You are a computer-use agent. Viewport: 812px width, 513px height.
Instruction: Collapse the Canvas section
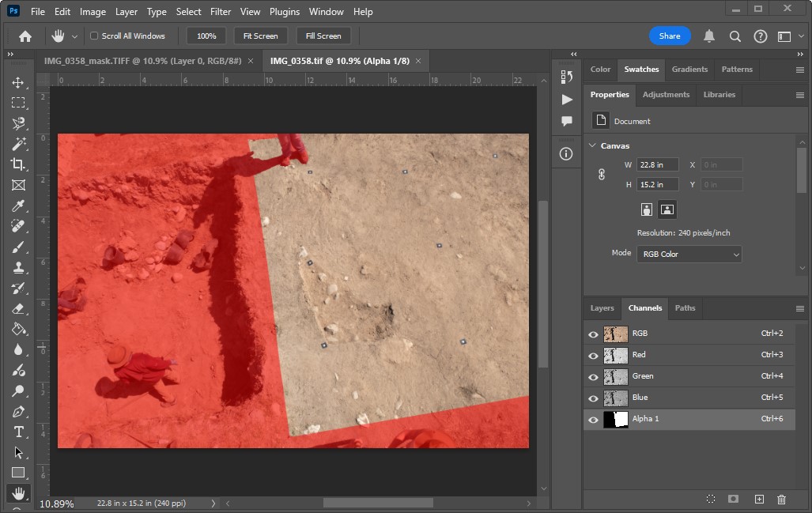tap(593, 145)
